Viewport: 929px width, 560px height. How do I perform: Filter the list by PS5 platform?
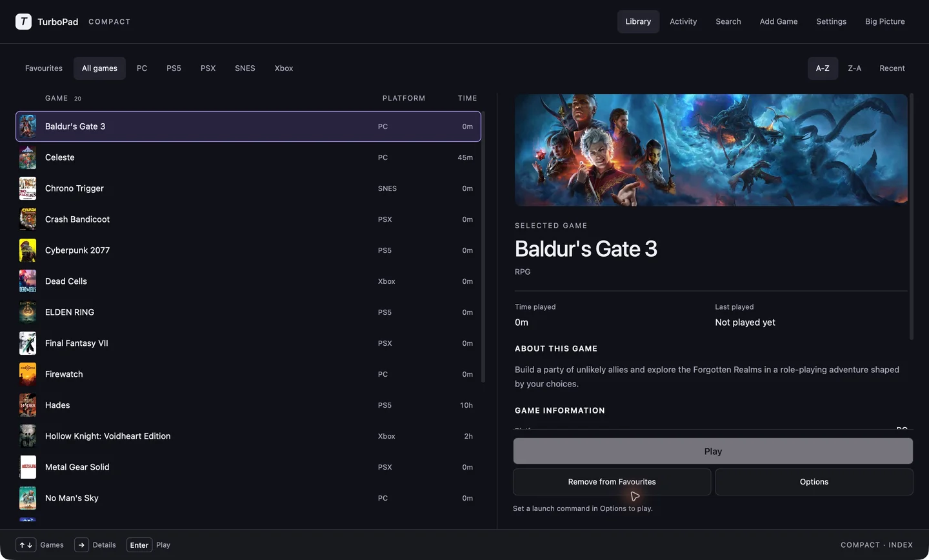tap(174, 68)
